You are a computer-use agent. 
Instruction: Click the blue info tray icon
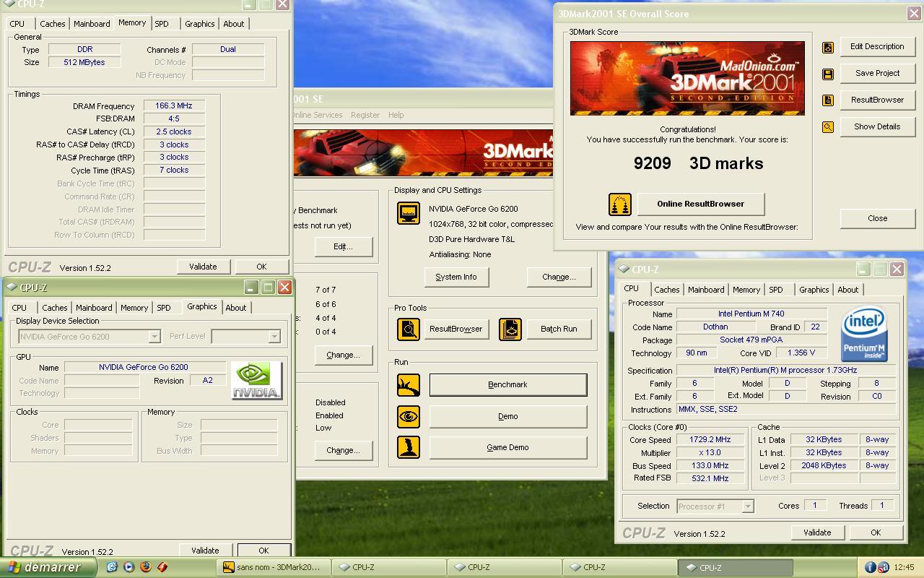(871, 567)
